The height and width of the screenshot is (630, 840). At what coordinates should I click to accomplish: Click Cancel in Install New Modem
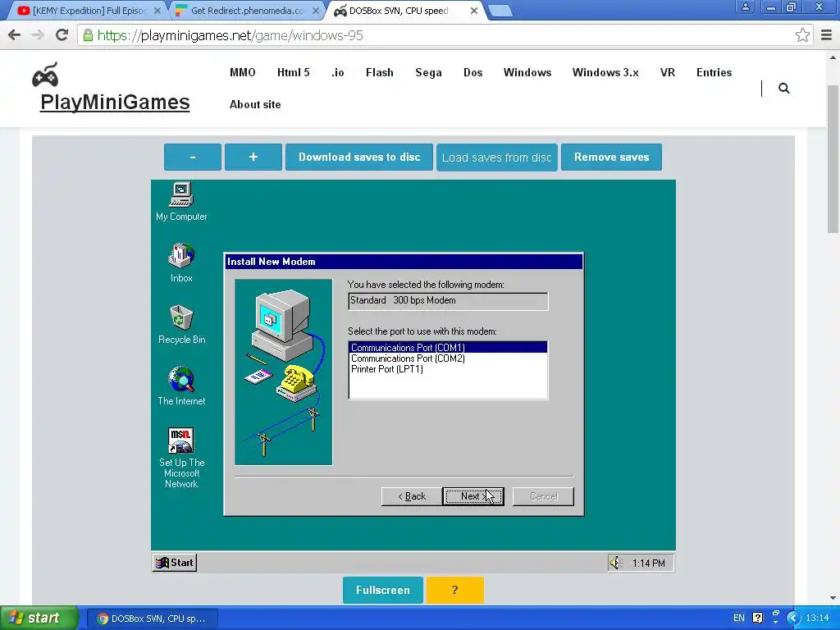pyautogui.click(x=543, y=496)
